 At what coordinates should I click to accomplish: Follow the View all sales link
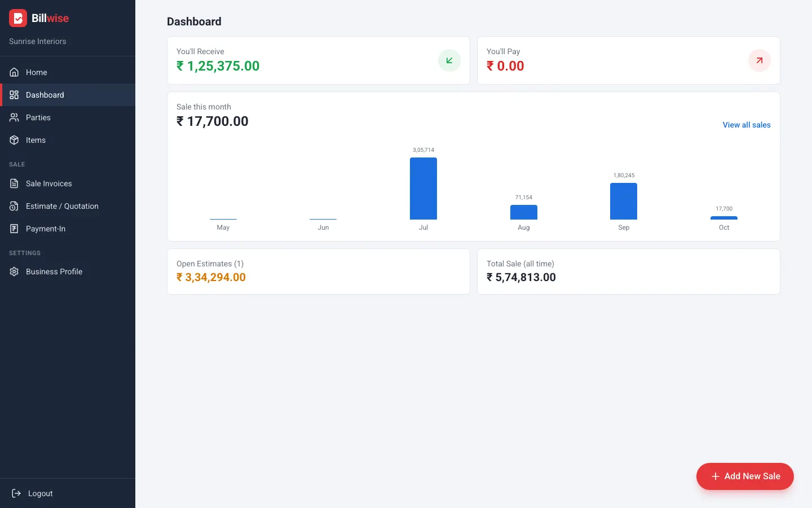[747, 125]
